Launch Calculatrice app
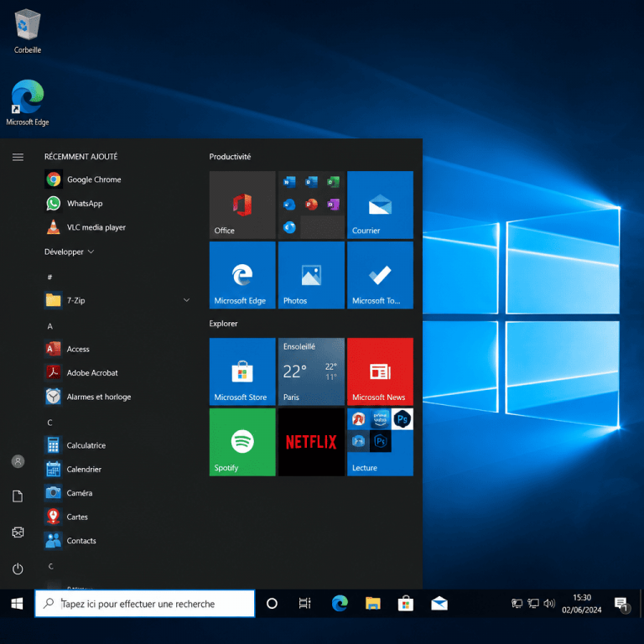This screenshot has width=644, height=644. [117, 445]
